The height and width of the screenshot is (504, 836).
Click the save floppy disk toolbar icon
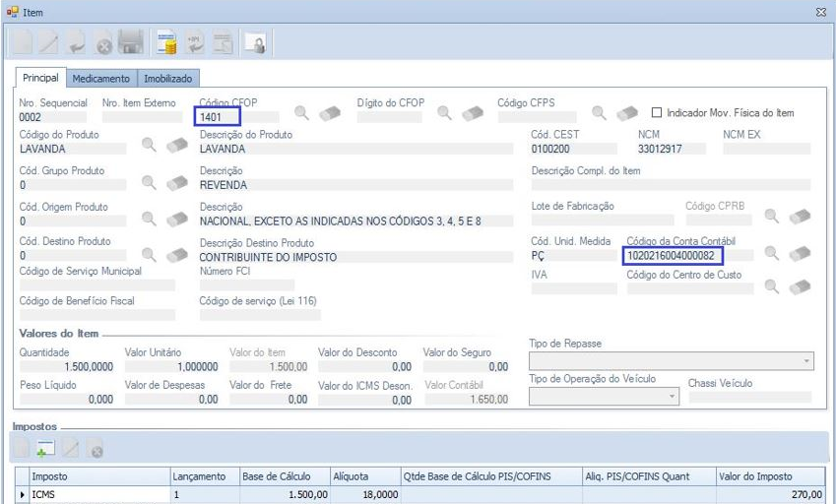[x=131, y=43]
